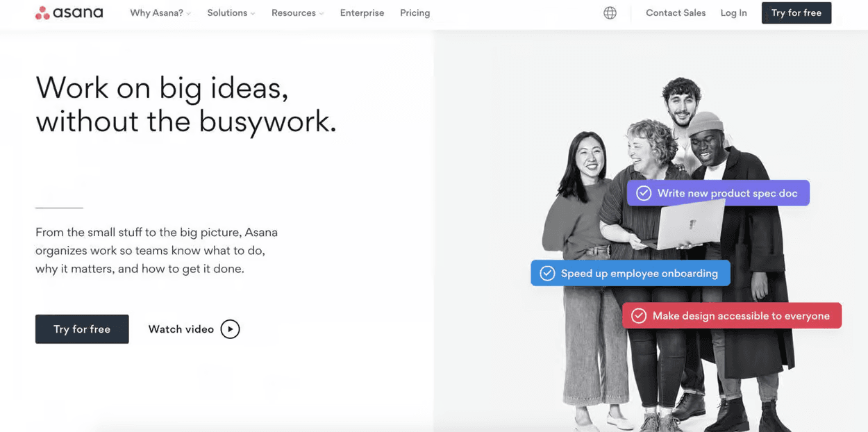Select the blue Speed up employee onboarding tag
This screenshot has width=868, height=432.
pyautogui.click(x=639, y=274)
